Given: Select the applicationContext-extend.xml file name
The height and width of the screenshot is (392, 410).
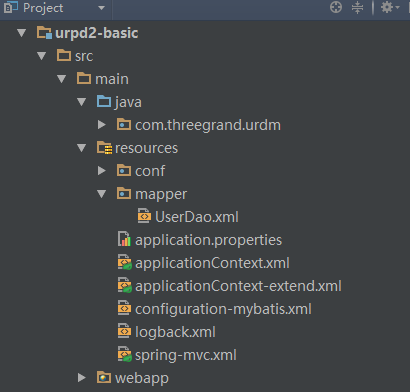Looking at the screenshot, I should point(238,287).
